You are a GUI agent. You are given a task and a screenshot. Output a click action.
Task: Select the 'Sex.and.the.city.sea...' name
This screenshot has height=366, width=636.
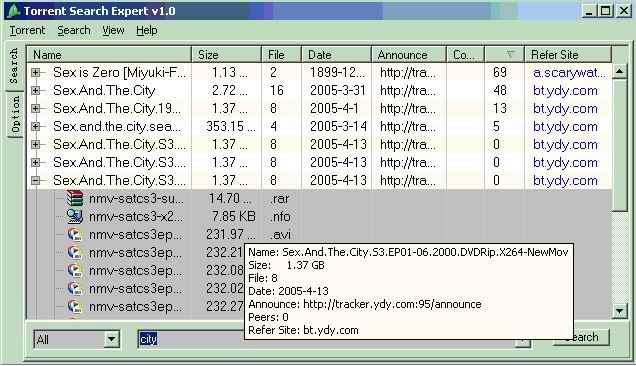point(117,126)
